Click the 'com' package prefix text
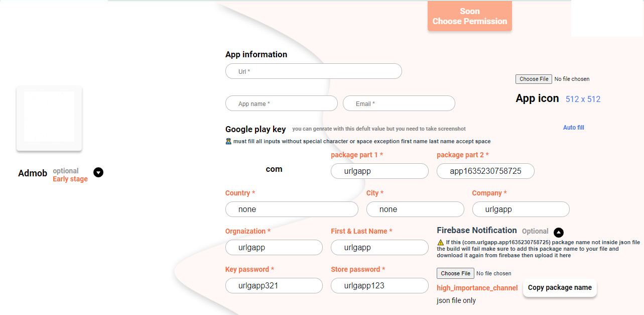This screenshot has width=644, height=315. click(274, 169)
